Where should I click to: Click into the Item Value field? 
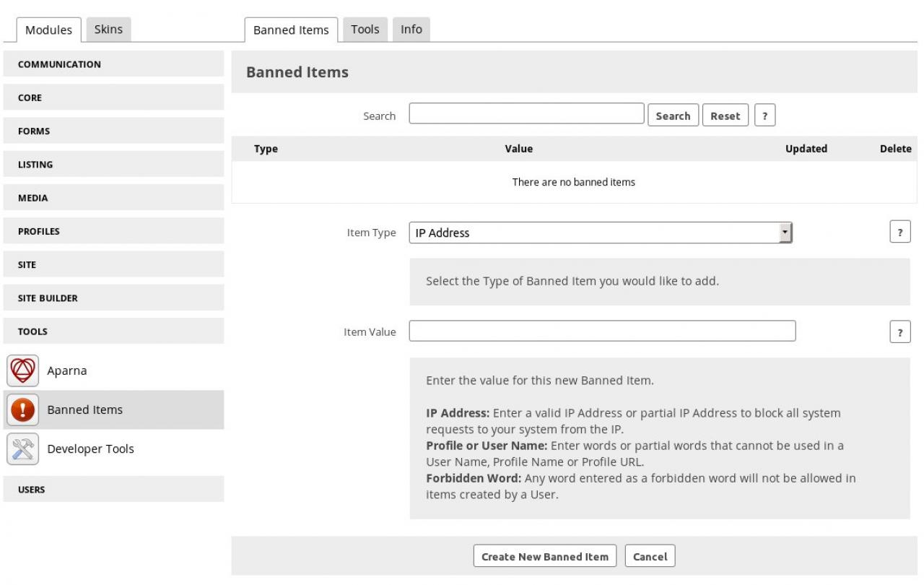tap(602, 331)
